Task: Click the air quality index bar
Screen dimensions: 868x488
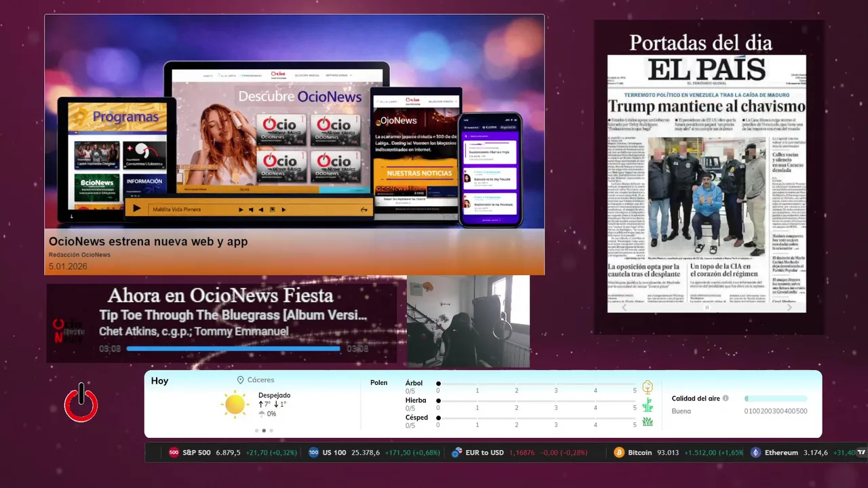Action: coord(776,399)
